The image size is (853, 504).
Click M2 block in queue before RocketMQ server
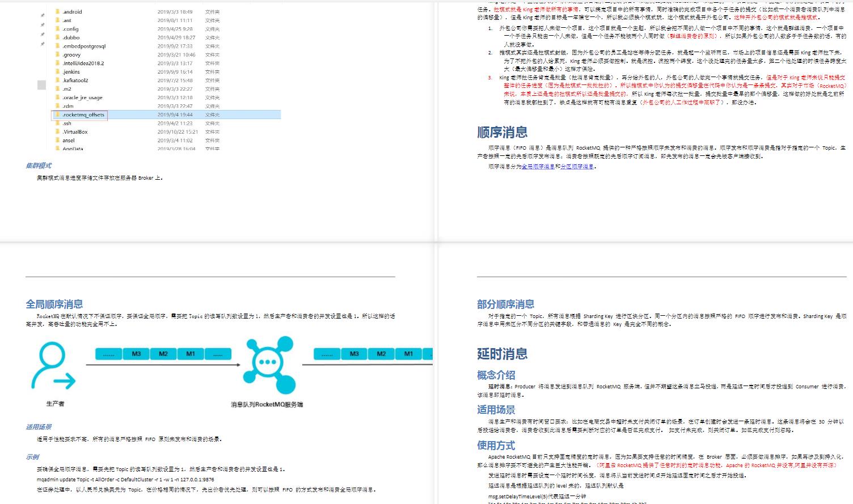(x=163, y=354)
